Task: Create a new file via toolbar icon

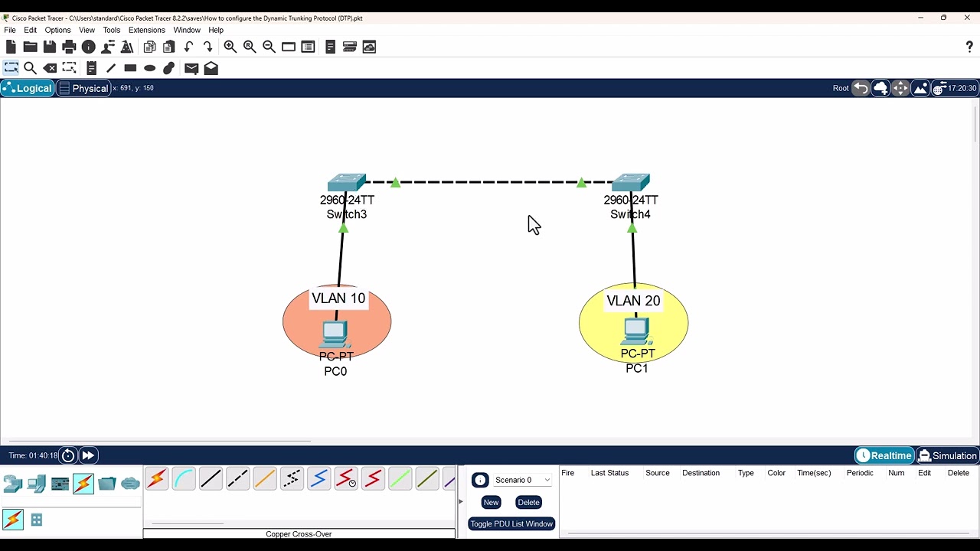Action: (11, 47)
